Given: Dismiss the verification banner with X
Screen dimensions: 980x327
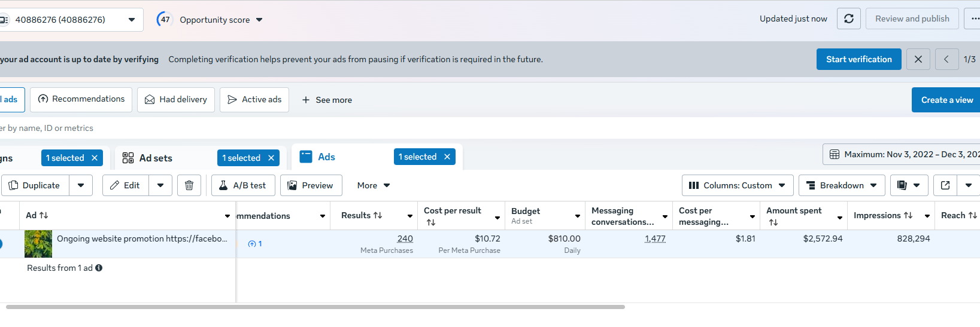Looking at the screenshot, I should tap(918, 59).
